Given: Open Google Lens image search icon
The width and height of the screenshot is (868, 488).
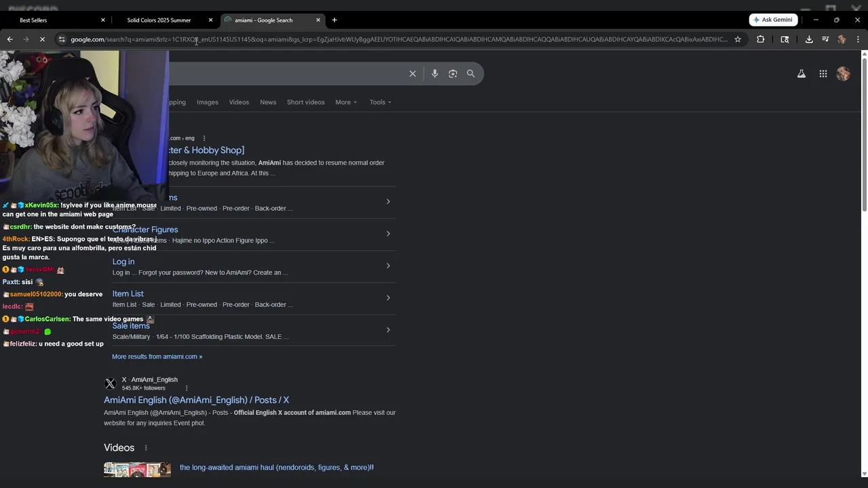Looking at the screenshot, I should 453,74.
